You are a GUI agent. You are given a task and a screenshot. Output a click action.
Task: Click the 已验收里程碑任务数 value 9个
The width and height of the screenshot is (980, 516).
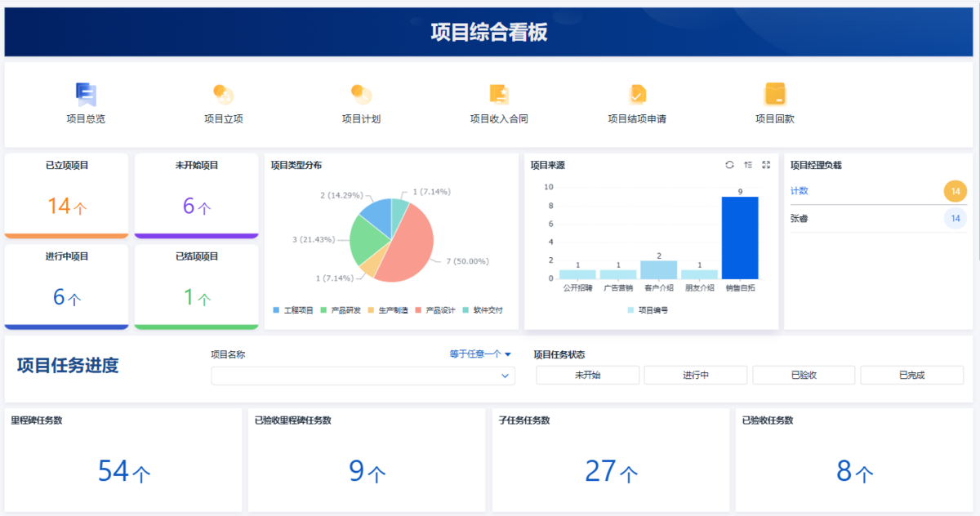[x=367, y=471]
